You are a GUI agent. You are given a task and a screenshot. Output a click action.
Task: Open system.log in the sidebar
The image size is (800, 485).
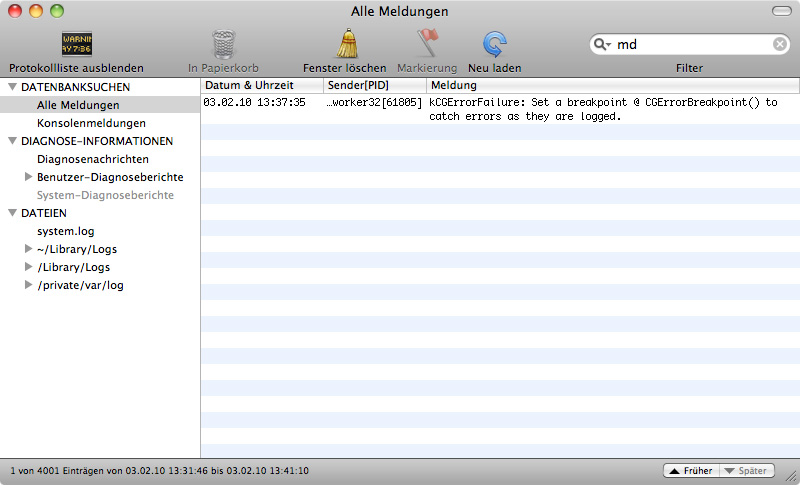(x=65, y=231)
